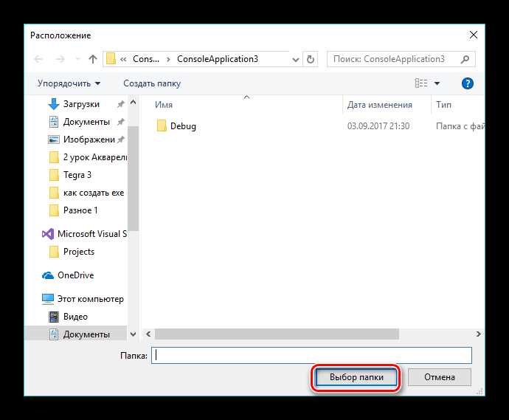Open help with the question mark icon
The width and height of the screenshot is (509, 420).
click(468, 83)
